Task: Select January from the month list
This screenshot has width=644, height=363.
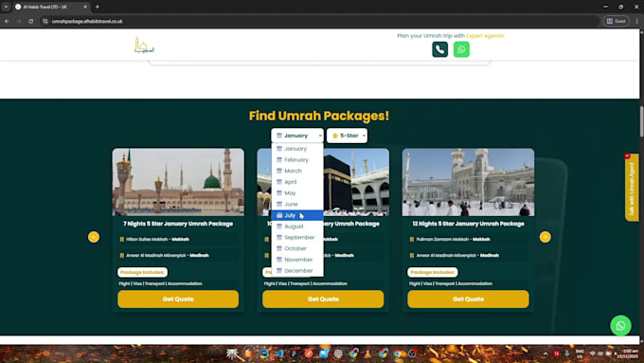Action: click(297, 149)
